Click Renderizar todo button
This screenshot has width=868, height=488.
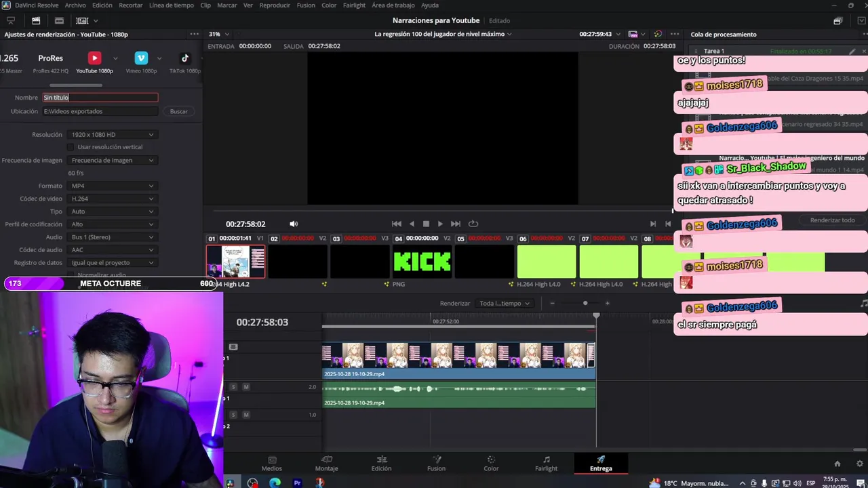832,220
